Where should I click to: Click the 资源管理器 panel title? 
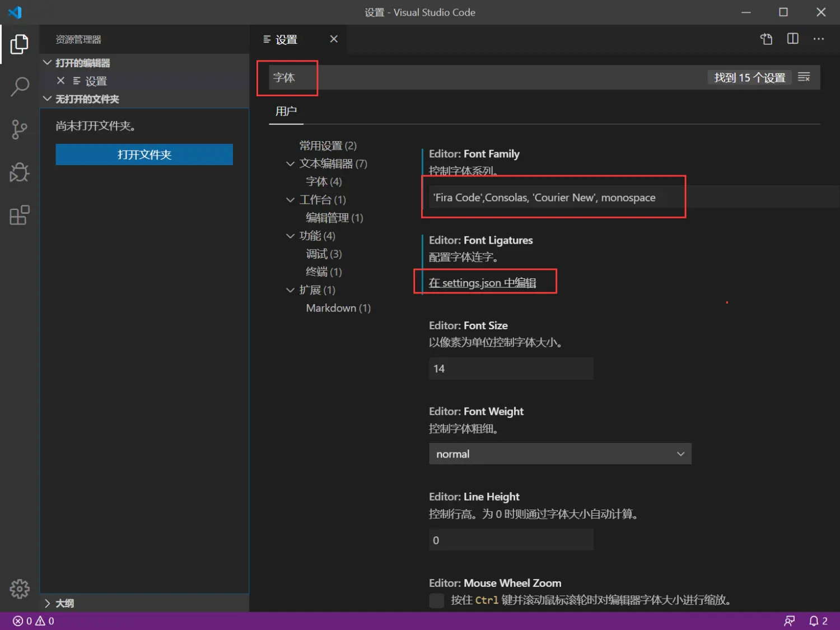click(x=78, y=39)
